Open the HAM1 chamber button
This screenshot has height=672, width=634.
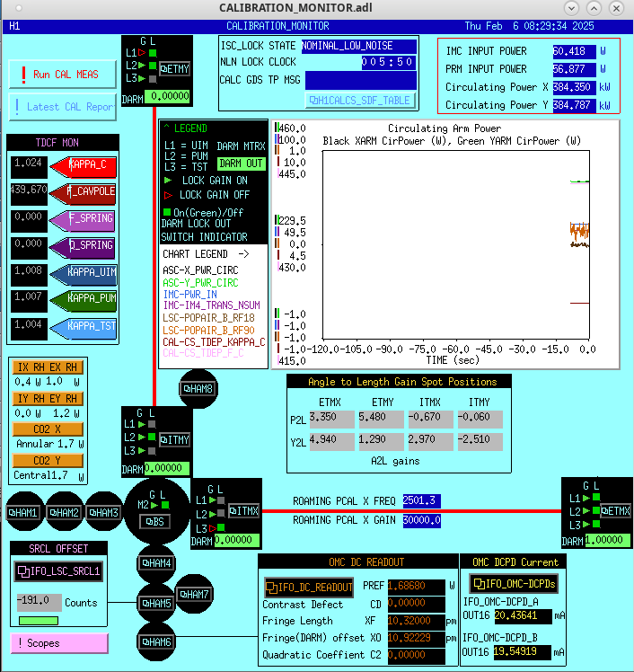pyautogui.click(x=23, y=513)
